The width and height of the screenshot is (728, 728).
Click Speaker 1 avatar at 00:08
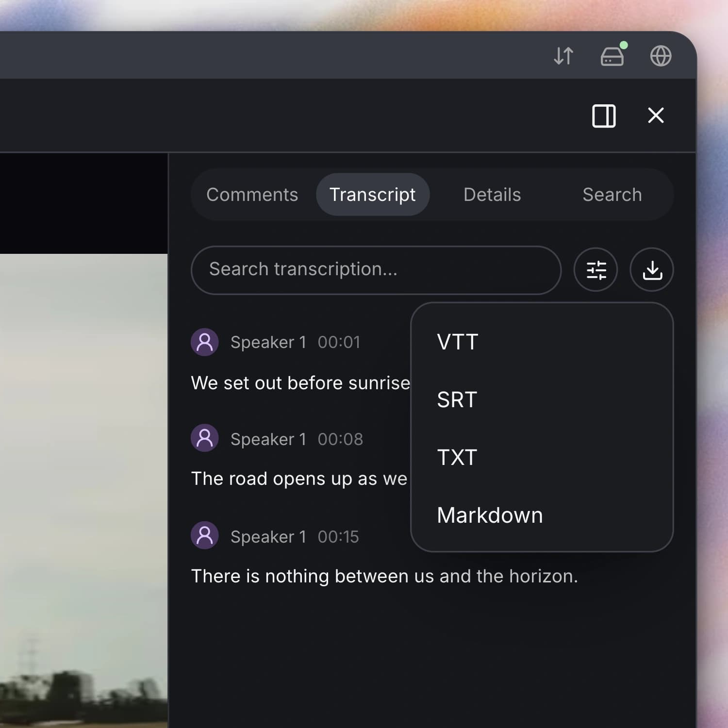[205, 438]
